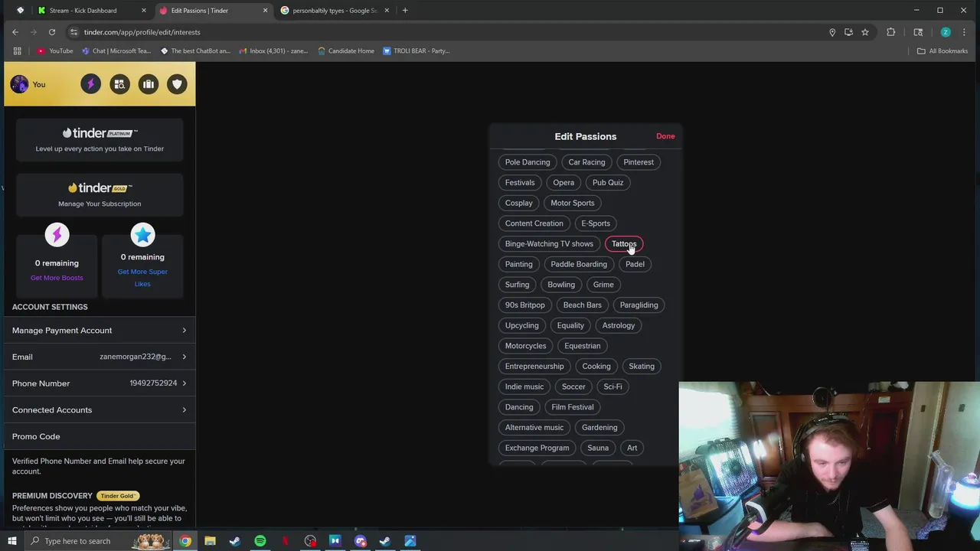Viewport: 980px width, 551px height.
Task: Open the TROLI BEAR bookmark
Action: pyautogui.click(x=416, y=51)
